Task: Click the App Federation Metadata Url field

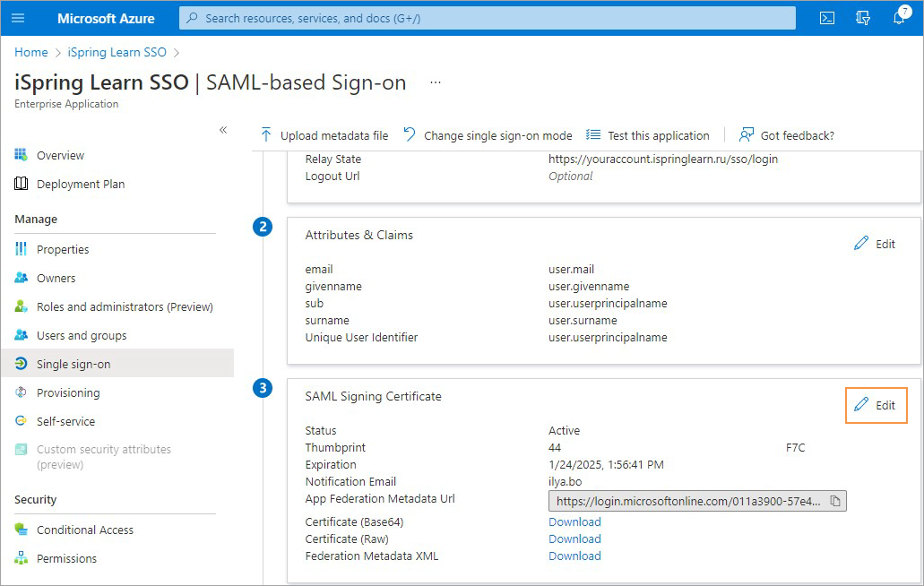Action: point(697,501)
